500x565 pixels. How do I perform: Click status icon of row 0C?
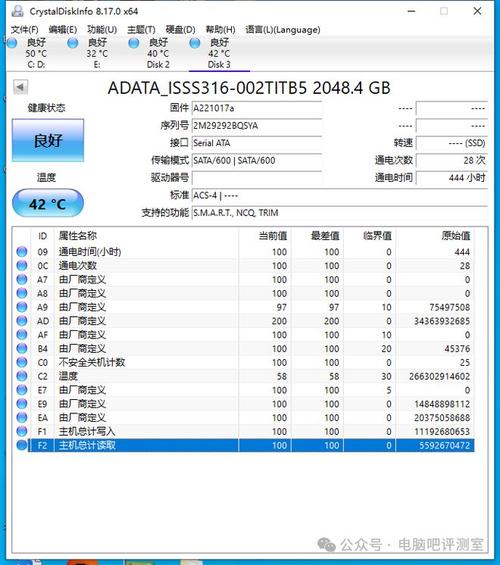(x=22, y=266)
